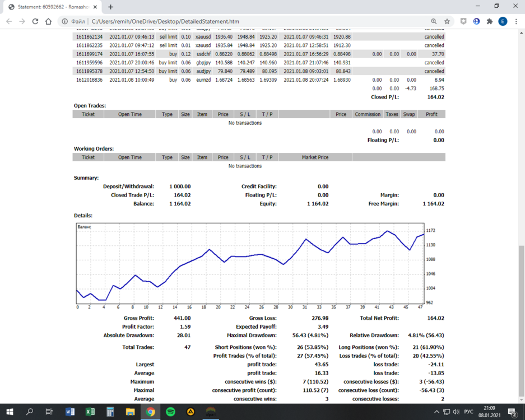
Task: Open Task View on the taskbar
Action: click(49, 412)
